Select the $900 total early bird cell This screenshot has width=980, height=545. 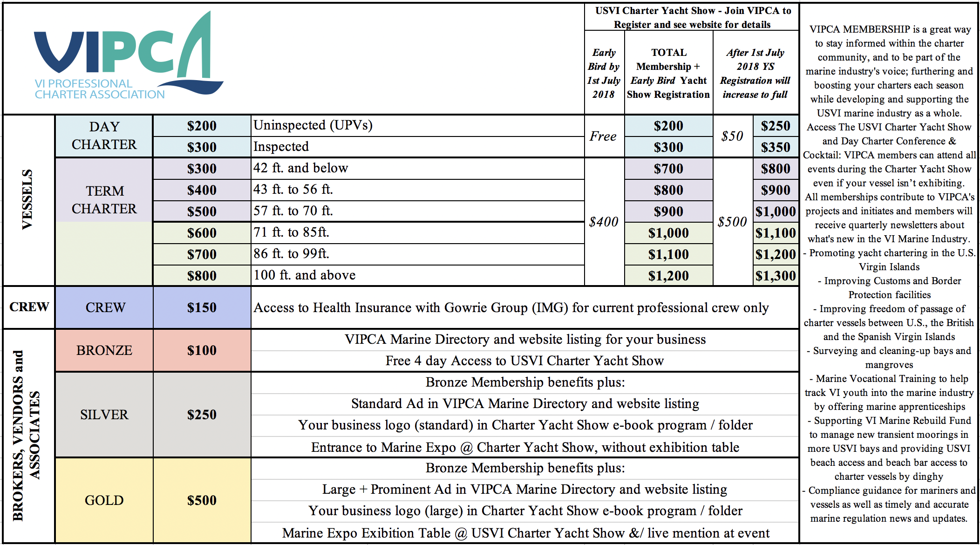[668, 211]
